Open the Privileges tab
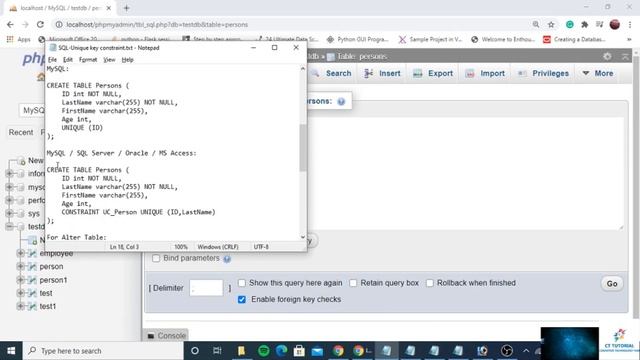The image size is (640, 360). (543, 73)
